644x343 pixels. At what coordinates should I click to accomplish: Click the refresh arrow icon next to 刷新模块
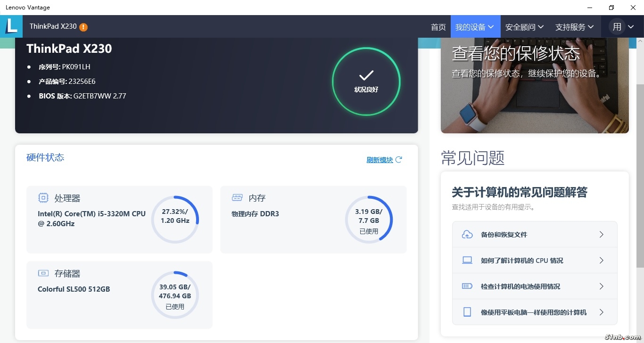coord(398,159)
